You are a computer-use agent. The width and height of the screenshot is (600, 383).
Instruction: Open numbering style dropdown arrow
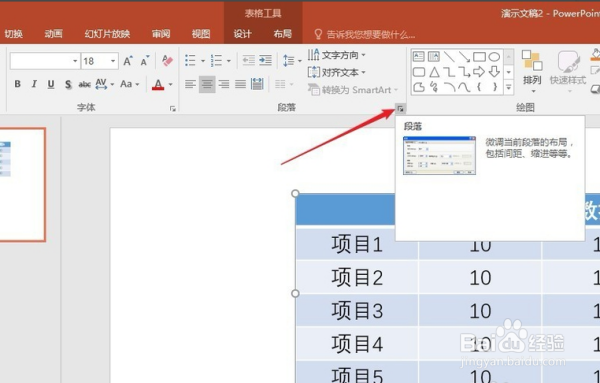click(228, 61)
